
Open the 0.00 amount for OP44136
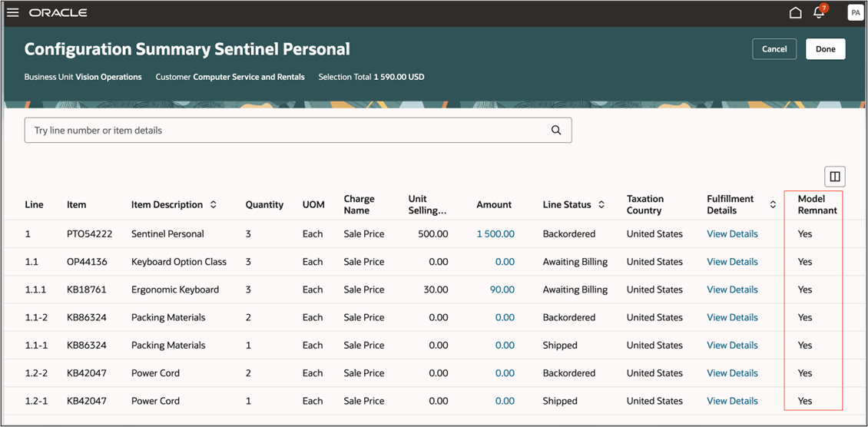coord(505,262)
